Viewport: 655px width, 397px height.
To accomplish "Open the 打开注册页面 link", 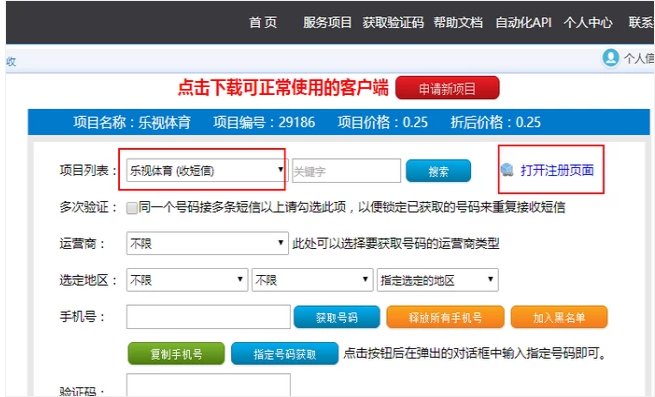I will click(x=557, y=170).
